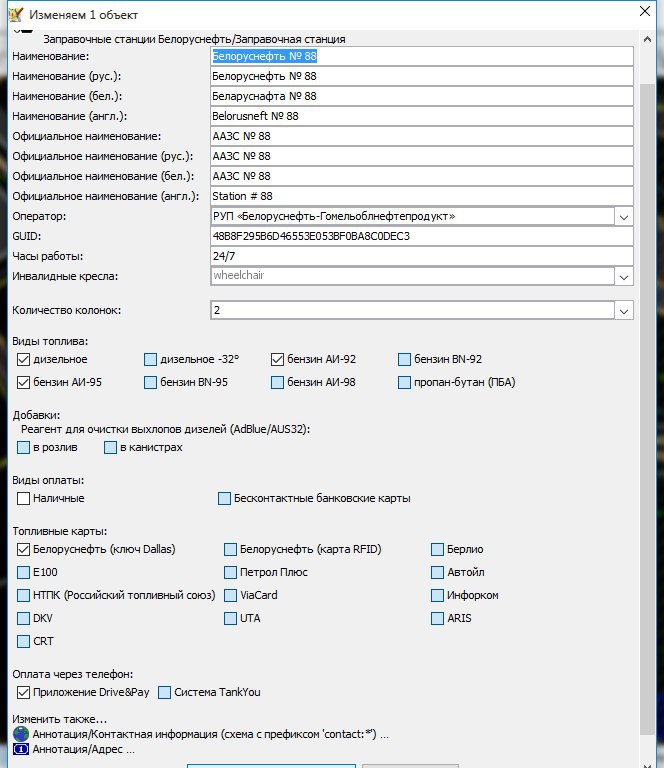Click the Часы работы field
This screenshot has width=664, height=768.
pos(422,256)
